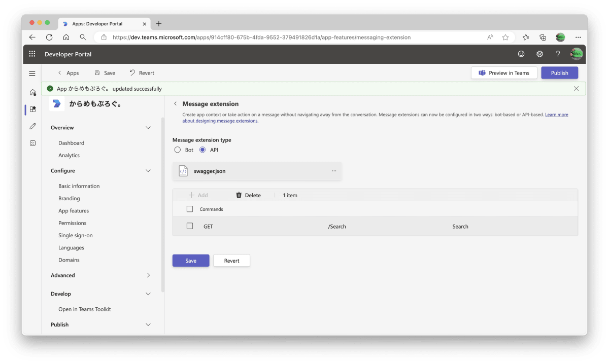Collapse the Overview section
The height and width of the screenshot is (364, 609).
point(148,128)
